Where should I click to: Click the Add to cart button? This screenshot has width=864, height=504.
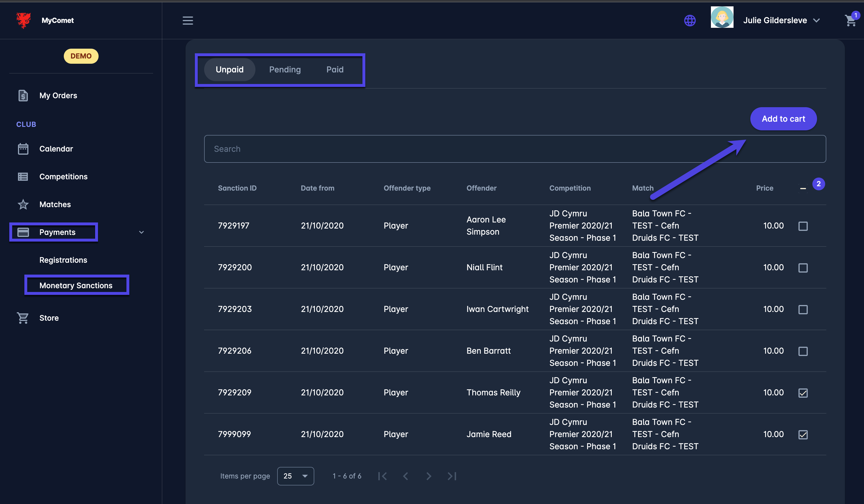pos(783,119)
